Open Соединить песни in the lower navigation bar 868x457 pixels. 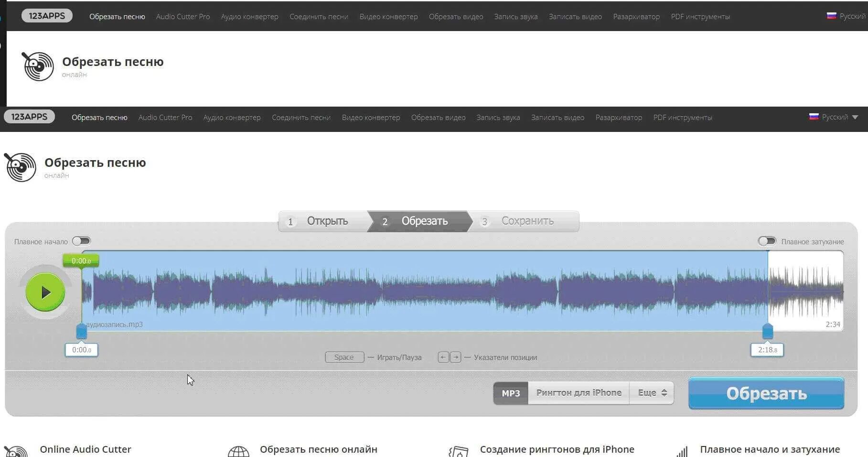coord(301,117)
